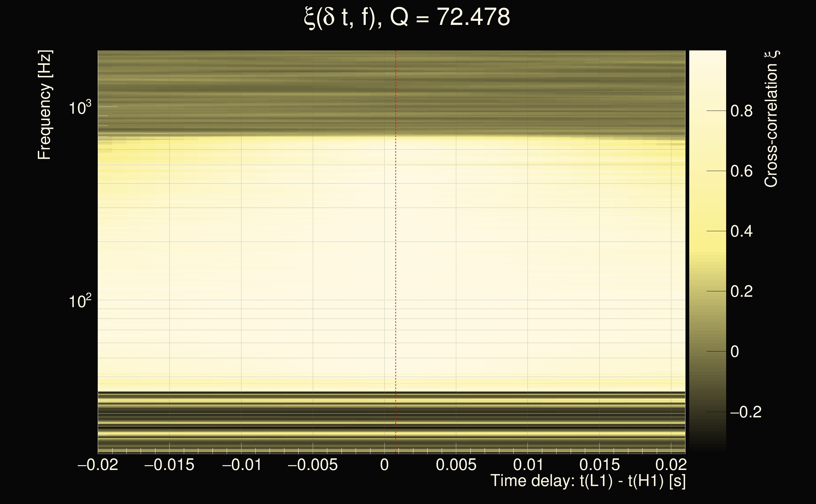Click the 0.4 tick label on the colorbar
Image resolution: width=816 pixels, height=504 pixels.
click(x=741, y=231)
